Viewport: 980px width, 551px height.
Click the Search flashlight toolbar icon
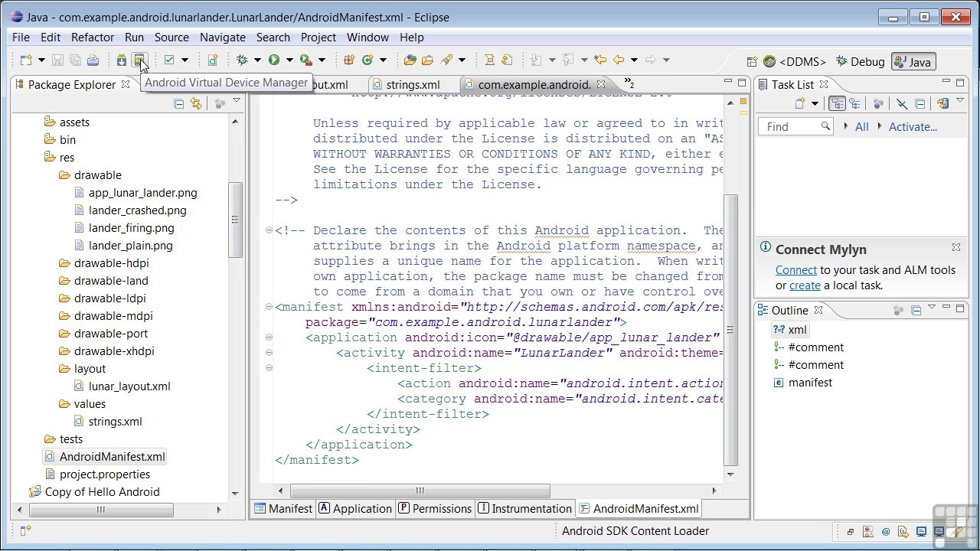(x=446, y=60)
